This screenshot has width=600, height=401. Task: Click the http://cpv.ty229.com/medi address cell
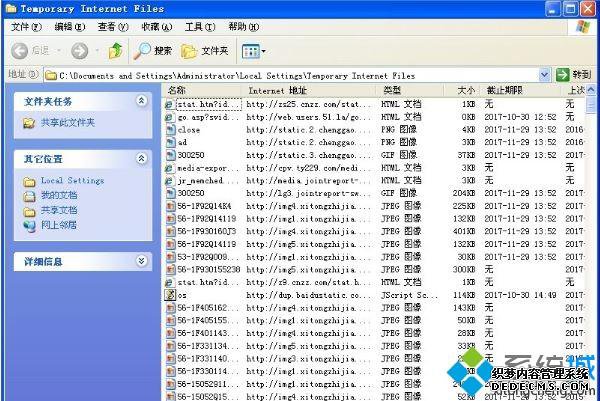[308, 168]
